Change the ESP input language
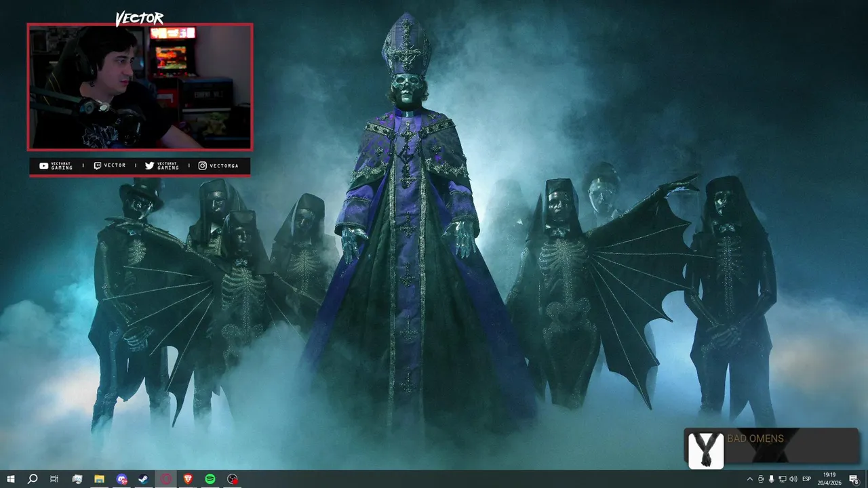 point(807,479)
